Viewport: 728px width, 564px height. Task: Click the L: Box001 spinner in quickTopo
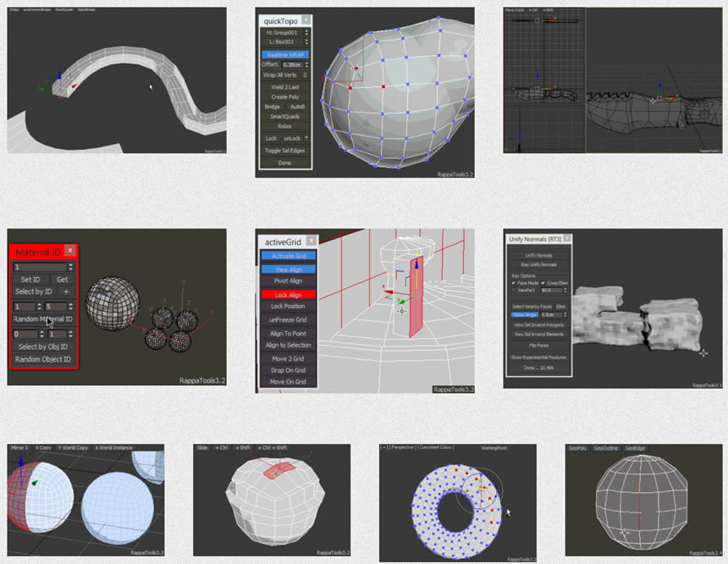[x=306, y=41]
